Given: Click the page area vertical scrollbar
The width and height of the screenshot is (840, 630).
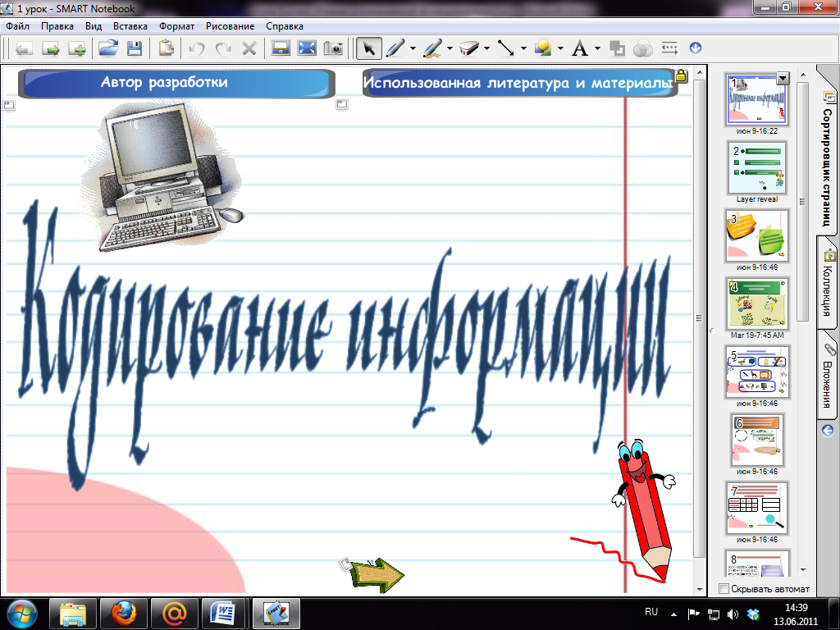Looking at the screenshot, I should click(x=699, y=319).
